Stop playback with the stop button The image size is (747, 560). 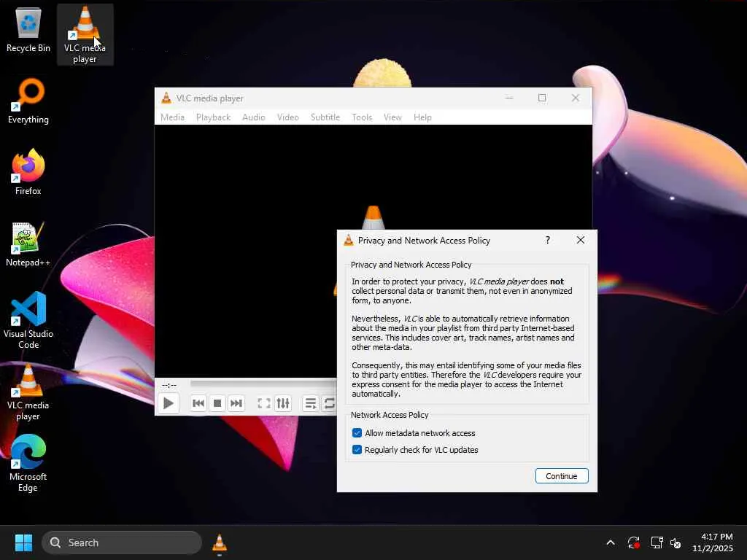click(217, 403)
